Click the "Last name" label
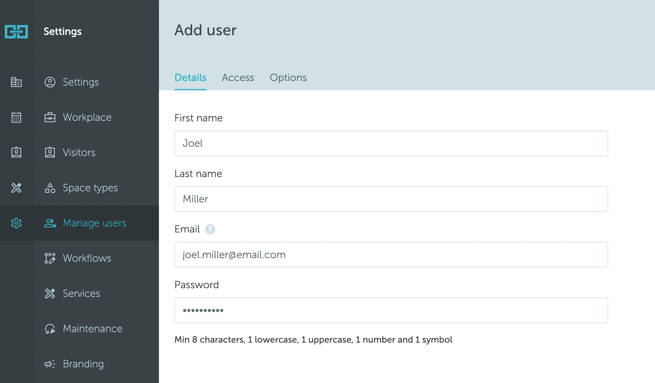This screenshot has height=383, width=655. pyautogui.click(x=198, y=174)
